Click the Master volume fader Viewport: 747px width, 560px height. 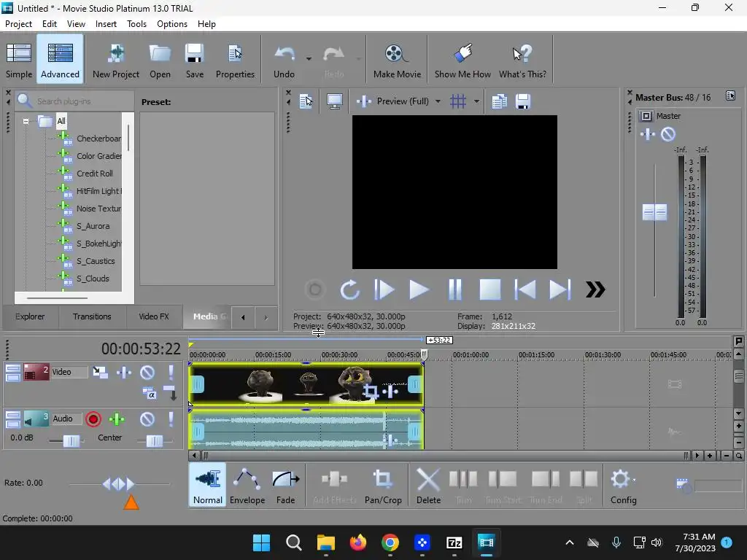click(x=654, y=212)
